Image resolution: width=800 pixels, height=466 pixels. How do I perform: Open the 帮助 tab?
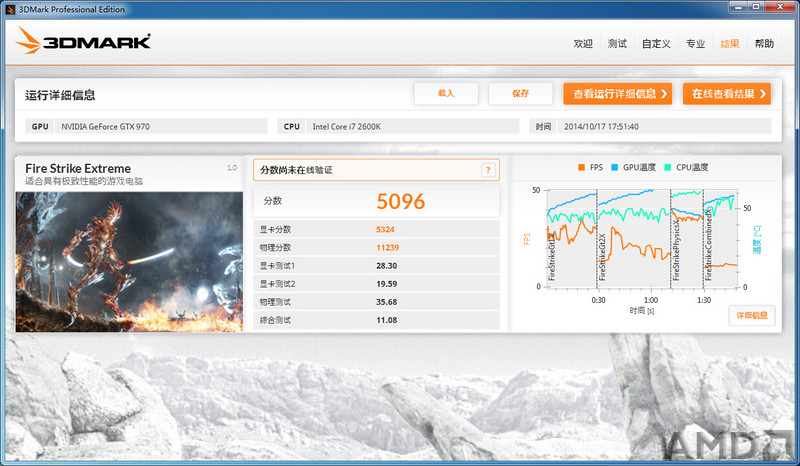tap(764, 44)
